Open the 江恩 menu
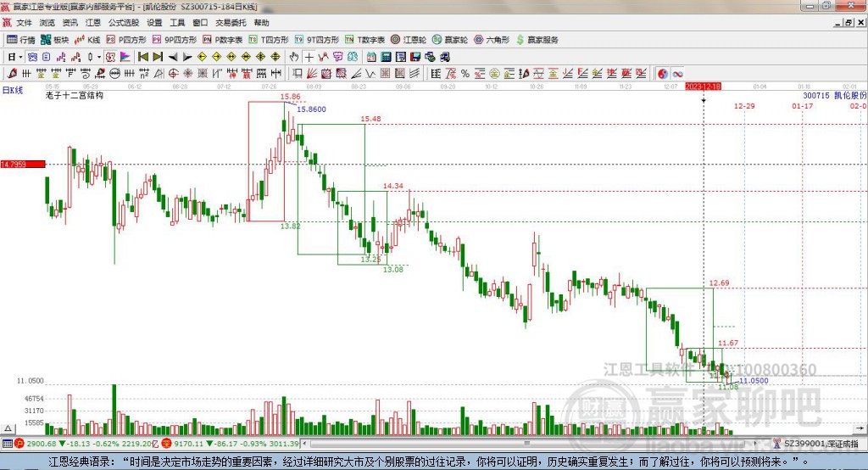 (93, 23)
